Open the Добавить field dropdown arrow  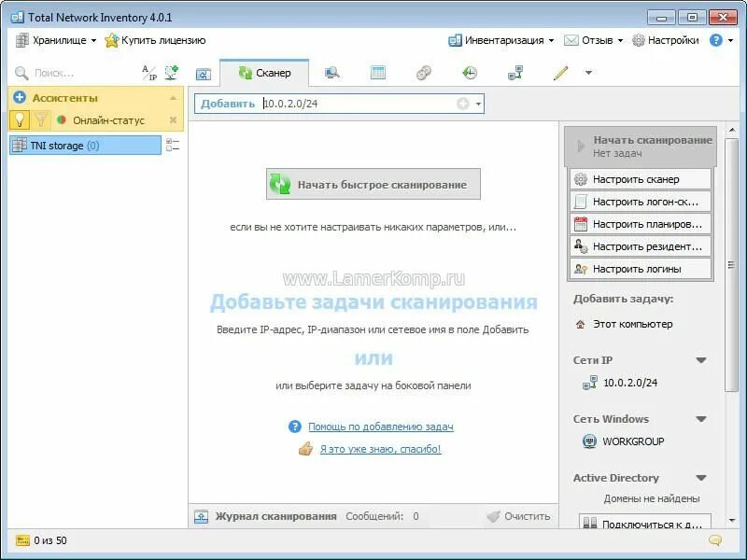[478, 104]
